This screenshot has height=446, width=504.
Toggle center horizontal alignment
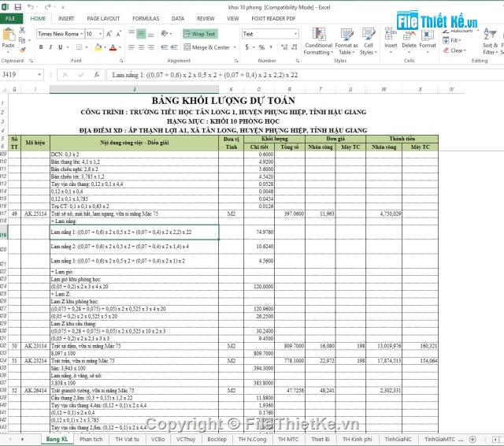tap(141, 47)
